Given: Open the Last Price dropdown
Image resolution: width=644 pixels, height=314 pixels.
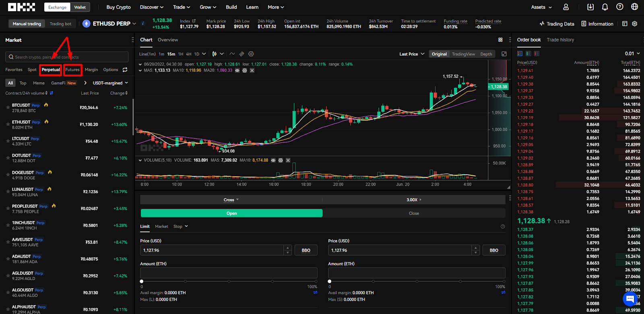Looking at the screenshot, I should click(412, 54).
